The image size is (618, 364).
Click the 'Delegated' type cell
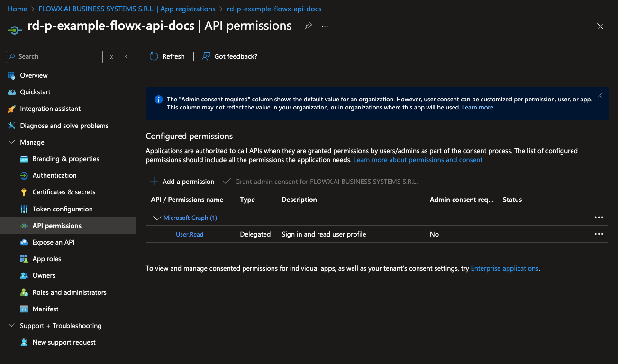click(x=255, y=234)
